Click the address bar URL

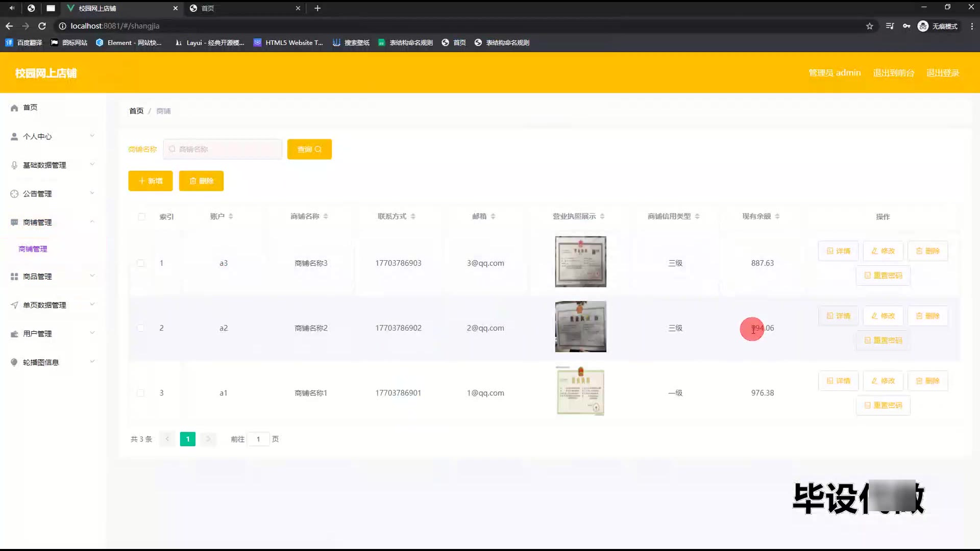115,26
